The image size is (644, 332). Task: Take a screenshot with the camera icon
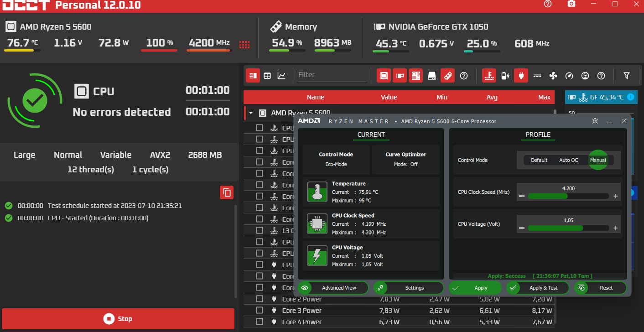(571, 4)
